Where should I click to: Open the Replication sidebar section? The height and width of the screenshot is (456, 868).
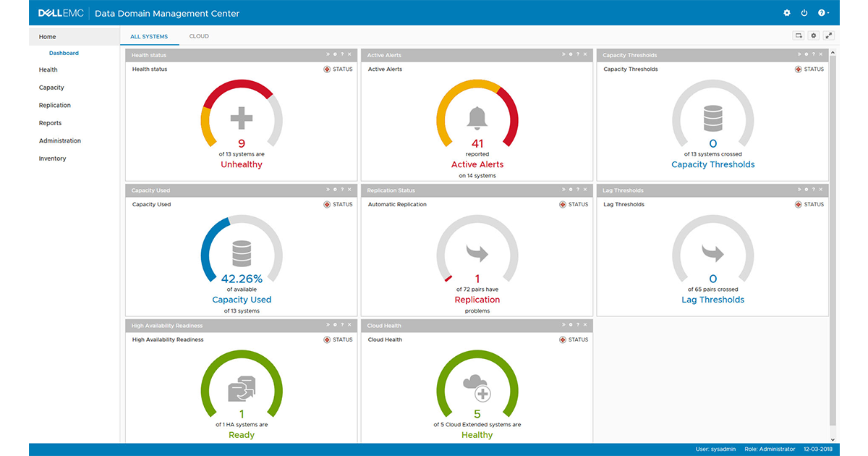click(x=55, y=105)
